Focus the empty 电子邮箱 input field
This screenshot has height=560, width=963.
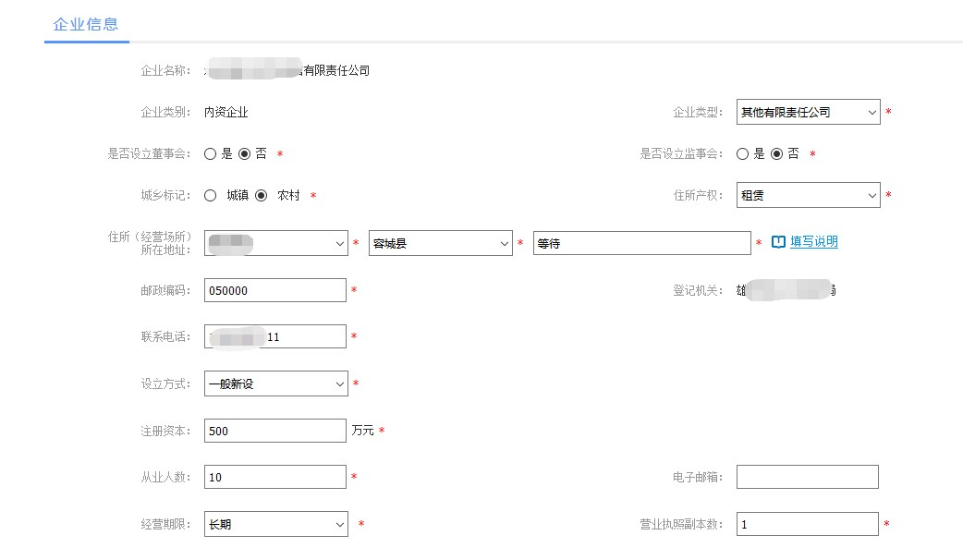point(807,477)
